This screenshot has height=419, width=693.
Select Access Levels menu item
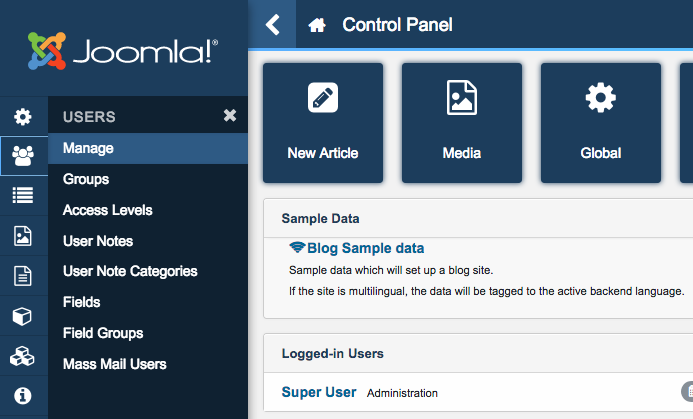107,210
